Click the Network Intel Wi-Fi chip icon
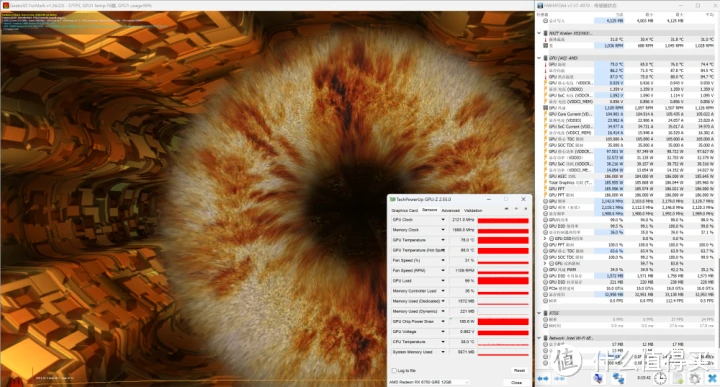Viewport: 720px width, 387px height. [546, 338]
